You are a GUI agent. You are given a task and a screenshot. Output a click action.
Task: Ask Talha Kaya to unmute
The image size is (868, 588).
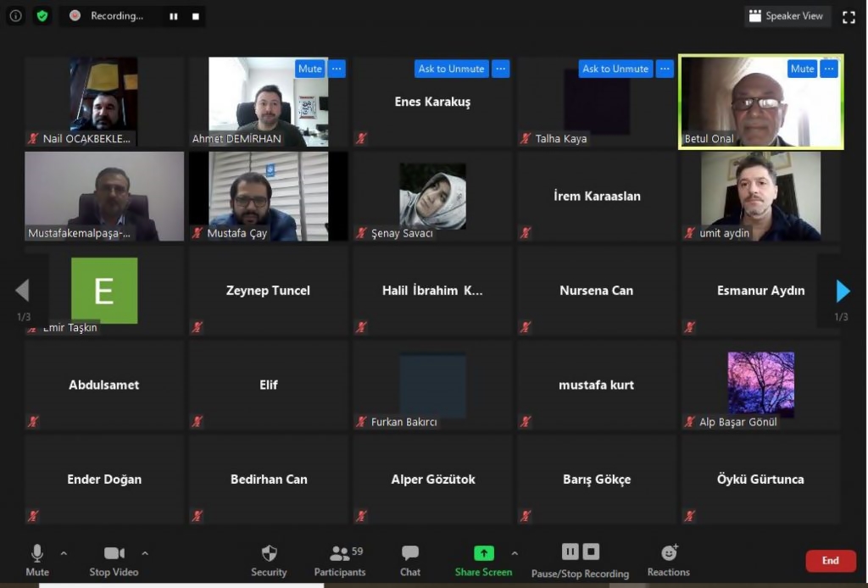tap(615, 69)
